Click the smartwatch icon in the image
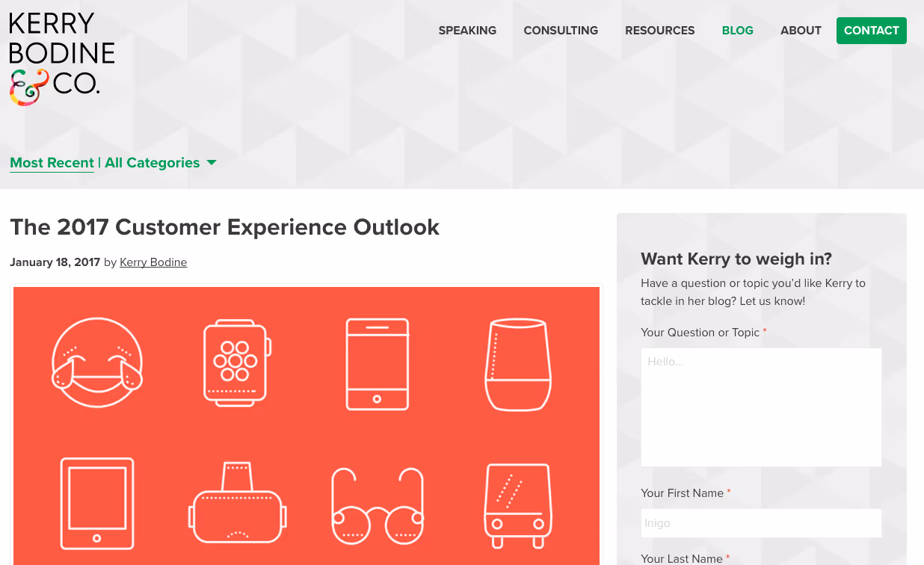 [236, 364]
